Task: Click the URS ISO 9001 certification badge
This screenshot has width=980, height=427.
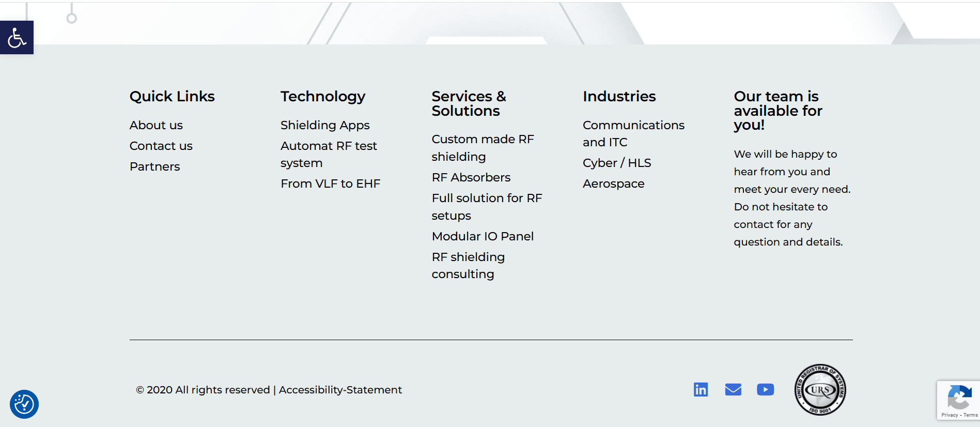Action: click(820, 390)
